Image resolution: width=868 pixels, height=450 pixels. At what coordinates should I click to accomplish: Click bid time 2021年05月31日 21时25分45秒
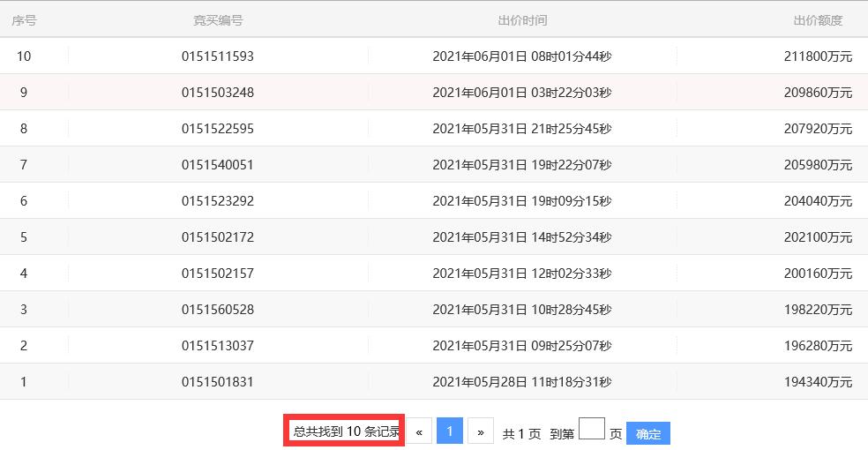click(522, 129)
